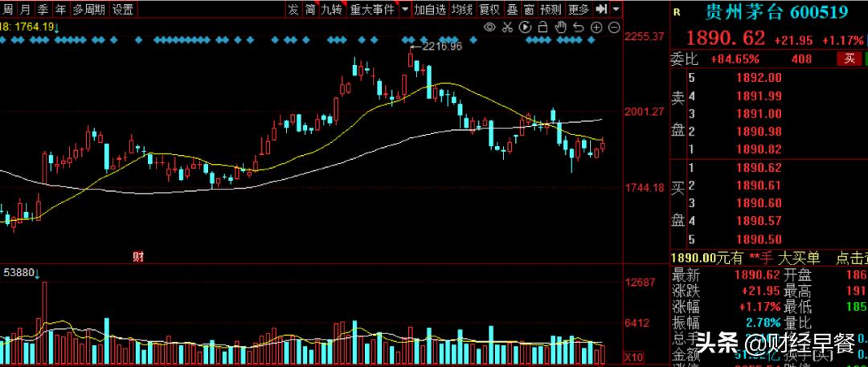Select buy level 2 price 1890.61
This screenshot has height=367, width=868.
(759, 185)
